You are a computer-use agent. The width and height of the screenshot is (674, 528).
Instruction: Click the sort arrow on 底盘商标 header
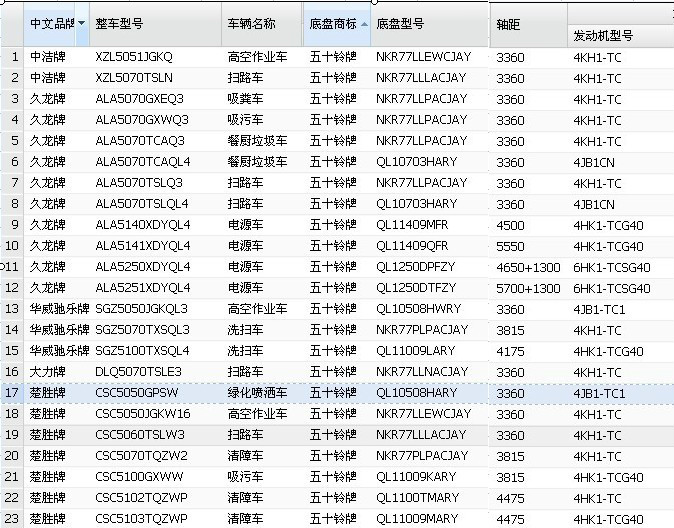[x=363, y=23]
